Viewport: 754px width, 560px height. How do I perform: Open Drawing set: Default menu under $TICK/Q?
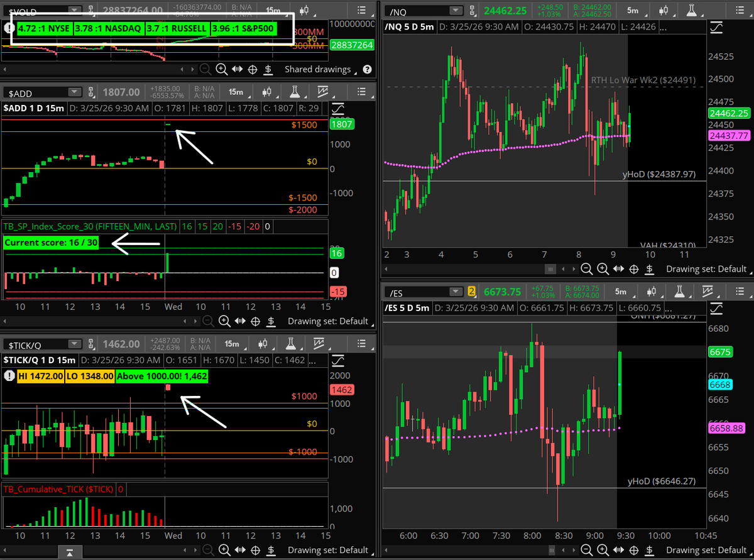pyautogui.click(x=331, y=551)
